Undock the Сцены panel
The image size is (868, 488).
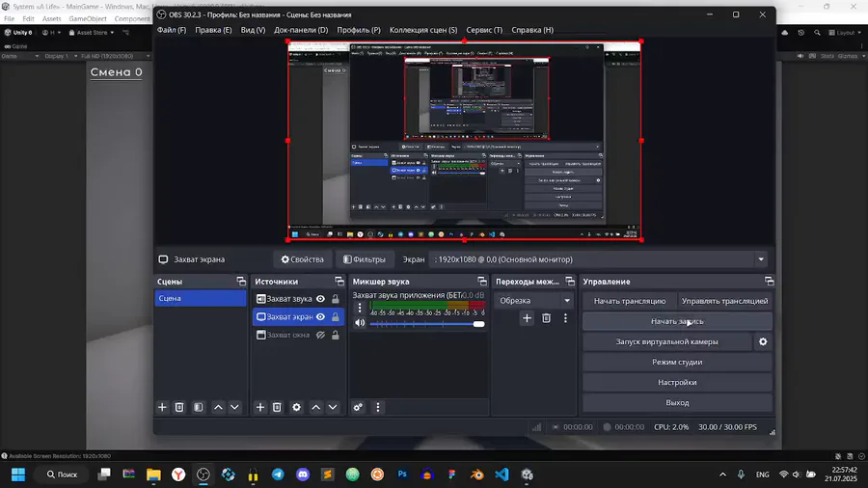(x=241, y=282)
